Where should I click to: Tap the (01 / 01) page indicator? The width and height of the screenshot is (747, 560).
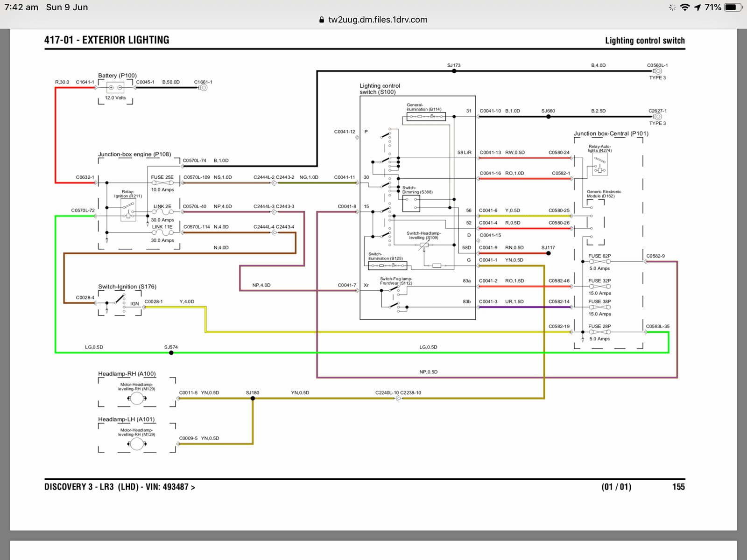point(616,487)
